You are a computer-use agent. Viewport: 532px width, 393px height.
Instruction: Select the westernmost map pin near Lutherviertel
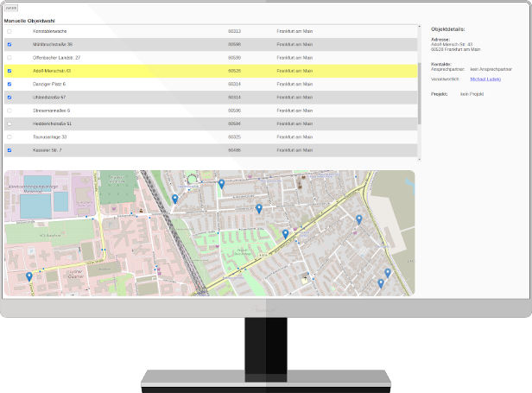pos(29,276)
